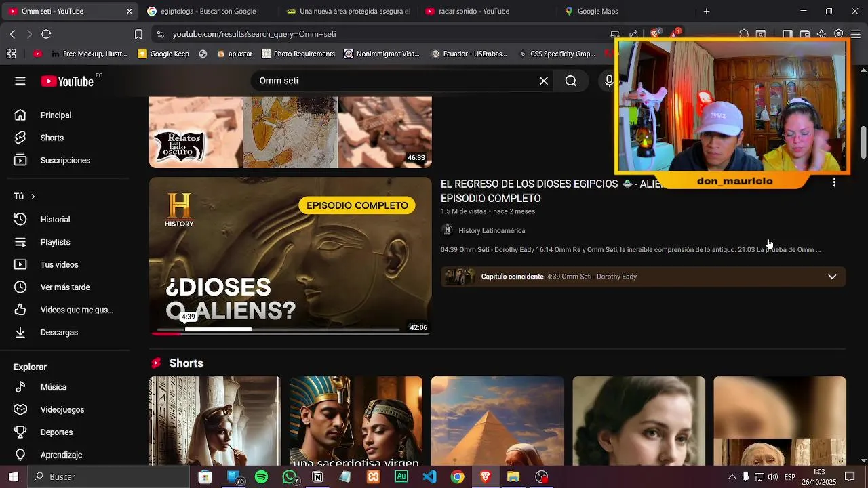Open ESP keyboard language selector
This screenshot has width=868, height=488.
click(789, 477)
